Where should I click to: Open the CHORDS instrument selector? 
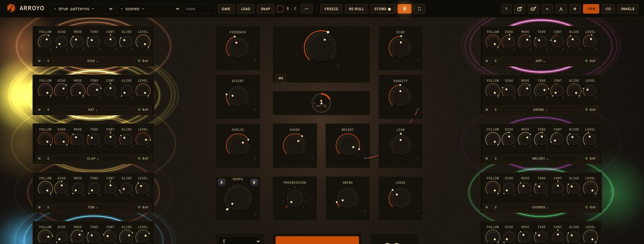point(540,207)
